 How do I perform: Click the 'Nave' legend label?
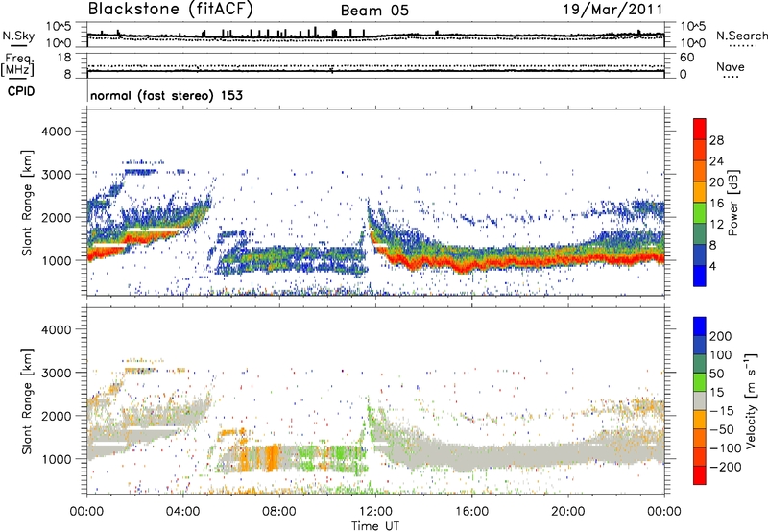pos(731,67)
